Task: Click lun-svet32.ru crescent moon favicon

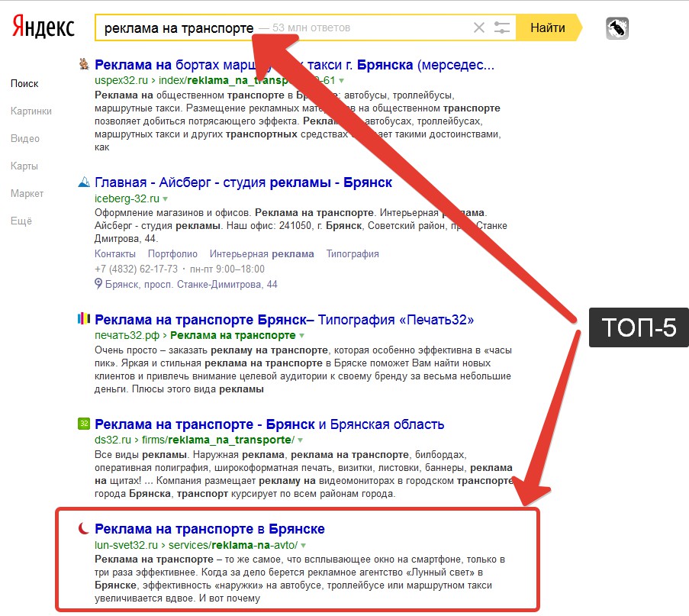Action: click(x=83, y=528)
